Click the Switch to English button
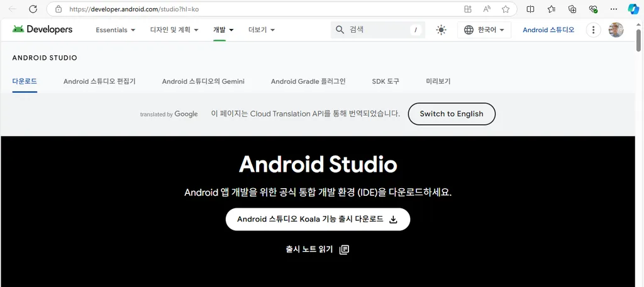The height and width of the screenshot is (287, 644). tap(452, 114)
